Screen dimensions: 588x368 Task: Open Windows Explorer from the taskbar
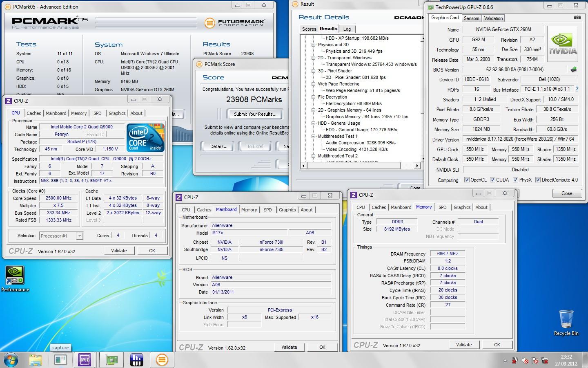point(36,360)
